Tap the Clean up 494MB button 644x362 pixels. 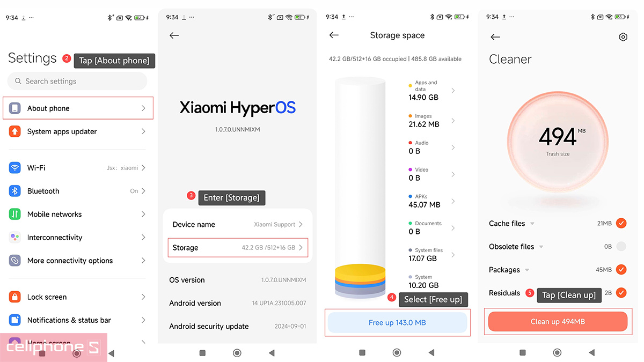click(558, 322)
